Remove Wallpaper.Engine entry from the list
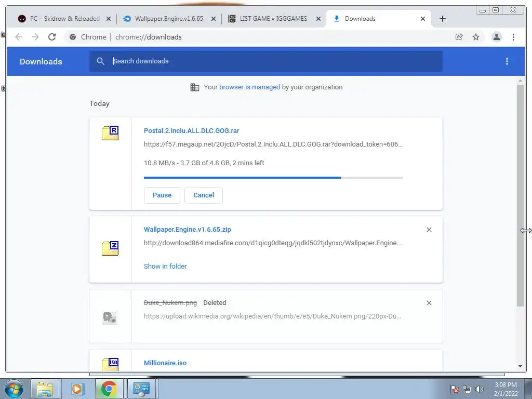Screen dimensions: 532x399 pos(429,230)
